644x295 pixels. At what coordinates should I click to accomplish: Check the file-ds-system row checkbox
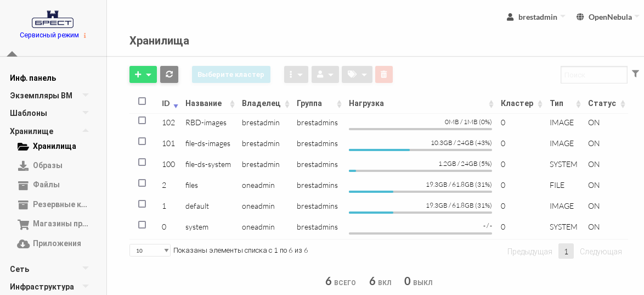click(x=142, y=162)
